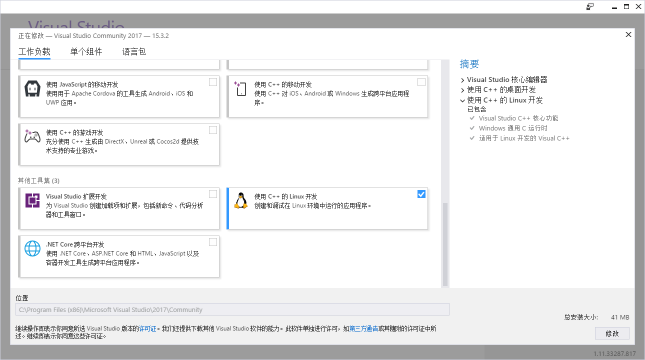The image size is (645, 360).
Task: Click the Visual Studio extension development icon
Action: point(32,200)
